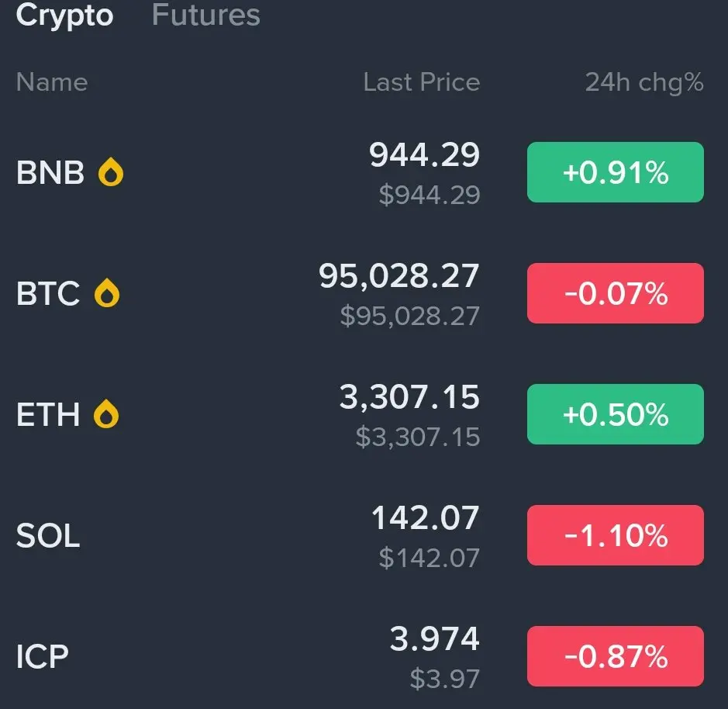The image size is (728, 709).
Task: Tap the red ICP -0.87% badge
Action: (x=615, y=656)
